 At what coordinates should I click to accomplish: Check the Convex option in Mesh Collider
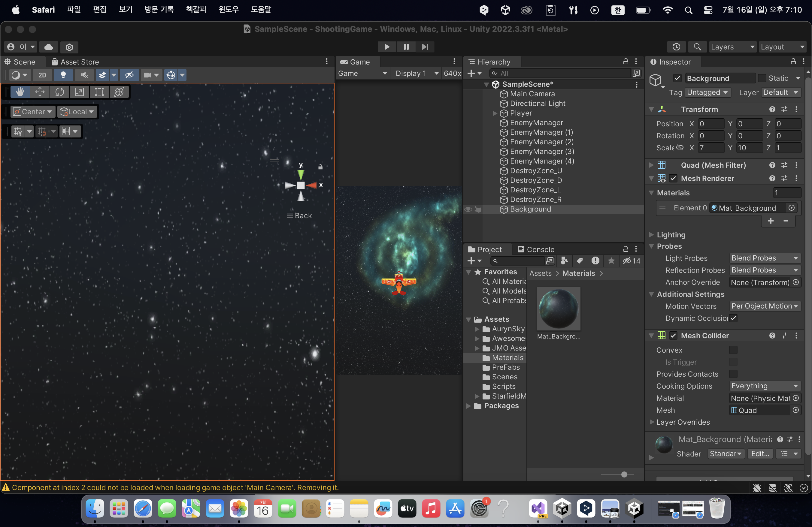(x=733, y=350)
